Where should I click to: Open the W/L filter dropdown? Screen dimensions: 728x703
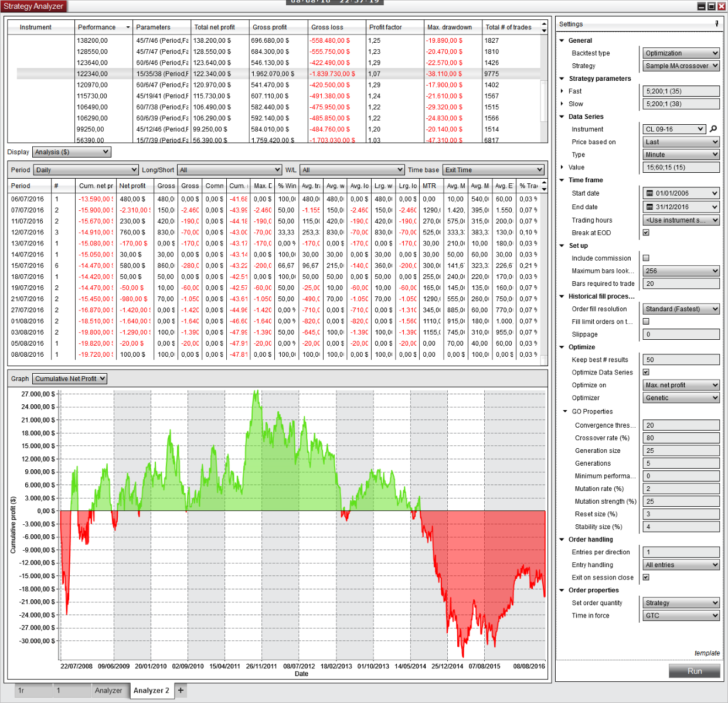[x=352, y=170]
